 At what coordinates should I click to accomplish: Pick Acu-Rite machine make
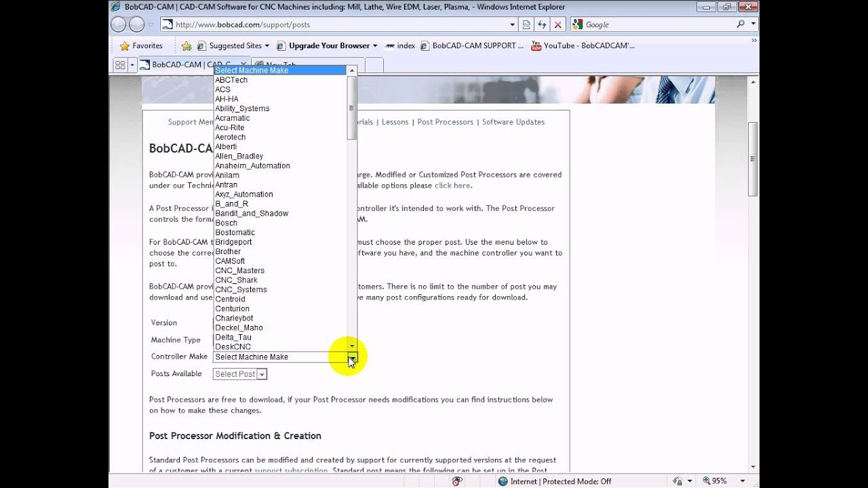click(279, 127)
